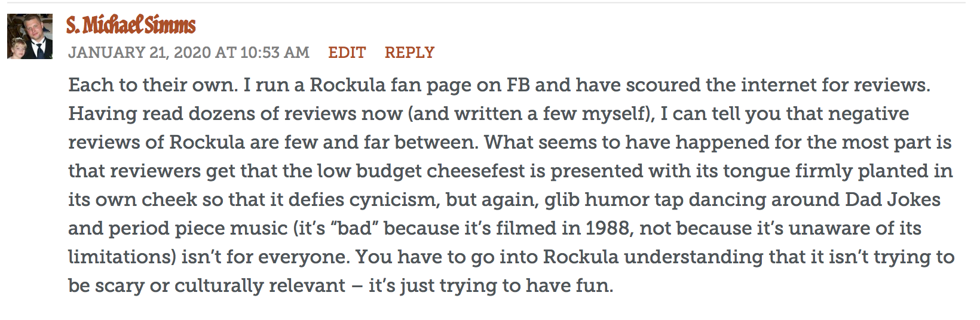Click the EDIT link on the comment
The height and width of the screenshot is (320, 980).
point(347,53)
